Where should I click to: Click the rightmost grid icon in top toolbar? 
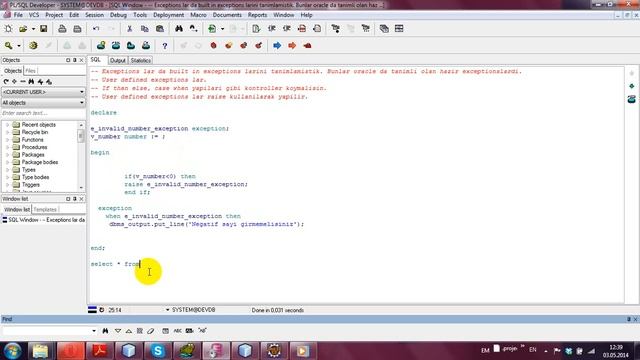click(399, 29)
